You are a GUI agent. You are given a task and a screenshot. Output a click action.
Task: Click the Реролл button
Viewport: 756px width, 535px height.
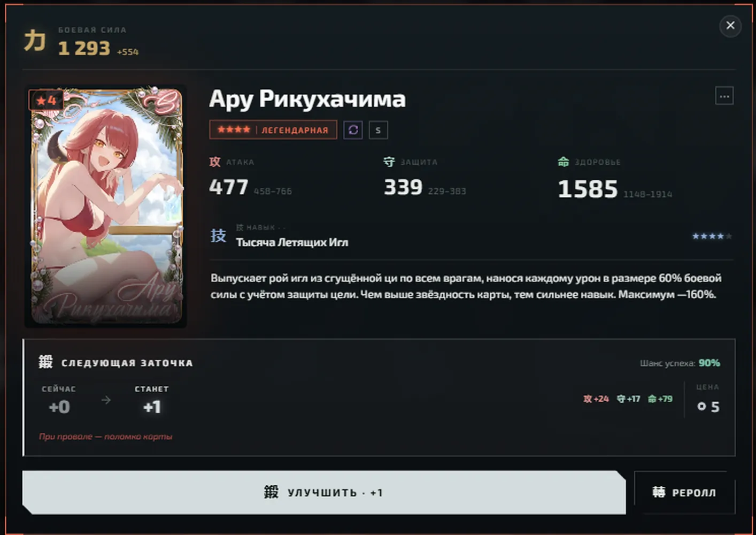point(684,492)
